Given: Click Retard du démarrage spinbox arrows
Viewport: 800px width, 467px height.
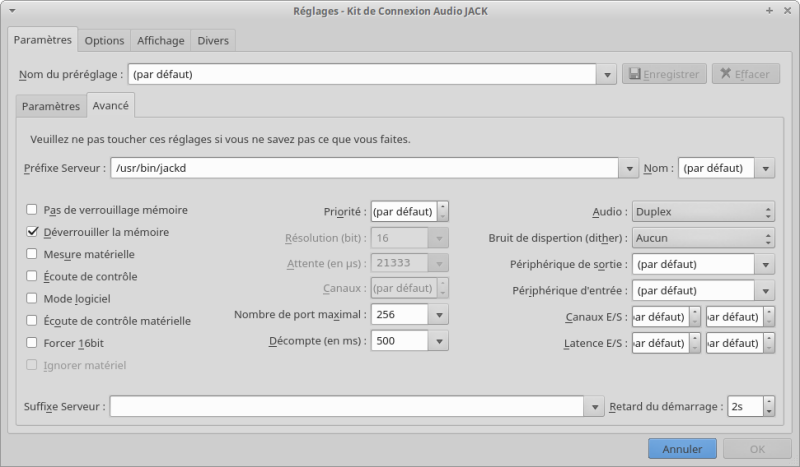Looking at the screenshot, I should 769,406.
